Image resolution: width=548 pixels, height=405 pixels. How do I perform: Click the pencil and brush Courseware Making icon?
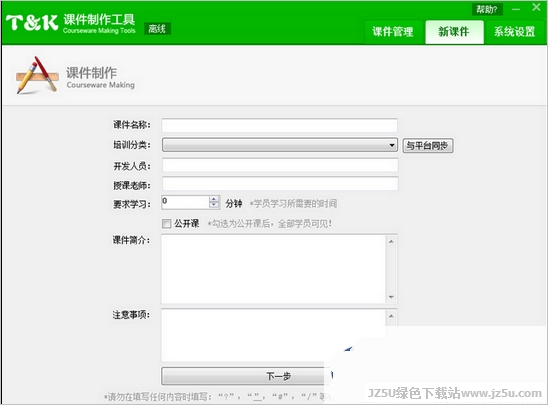(x=37, y=75)
